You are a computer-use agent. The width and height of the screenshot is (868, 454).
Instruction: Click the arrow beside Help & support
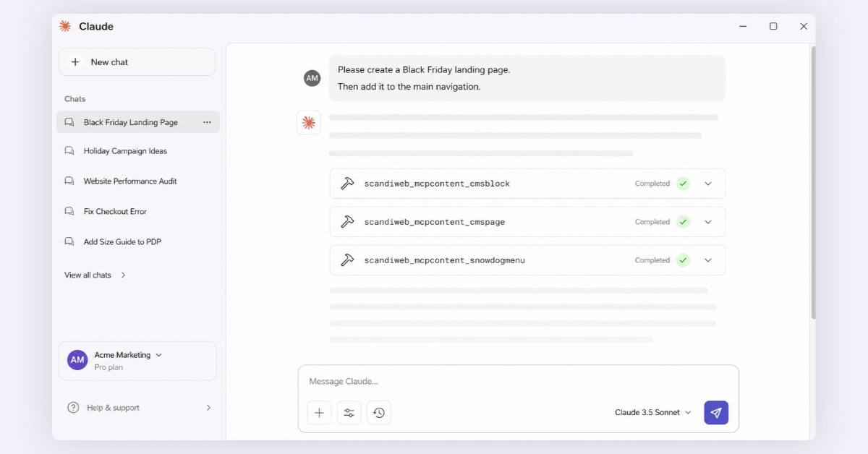pos(208,408)
